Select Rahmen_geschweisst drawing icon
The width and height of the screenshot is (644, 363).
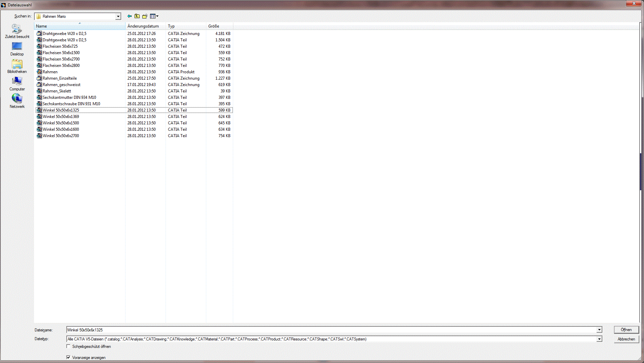coord(39,84)
